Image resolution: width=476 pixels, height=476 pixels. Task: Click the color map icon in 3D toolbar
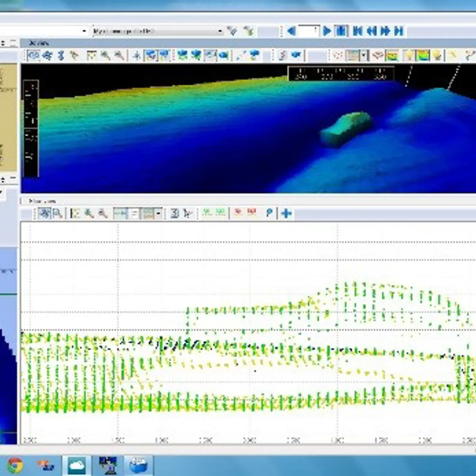(392, 56)
